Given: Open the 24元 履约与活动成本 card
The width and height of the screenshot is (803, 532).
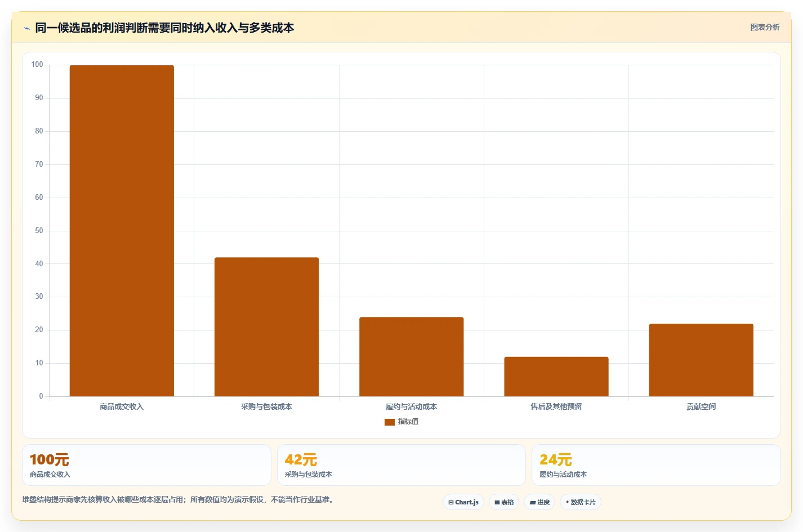Looking at the screenshot, I should pos(656,465).
